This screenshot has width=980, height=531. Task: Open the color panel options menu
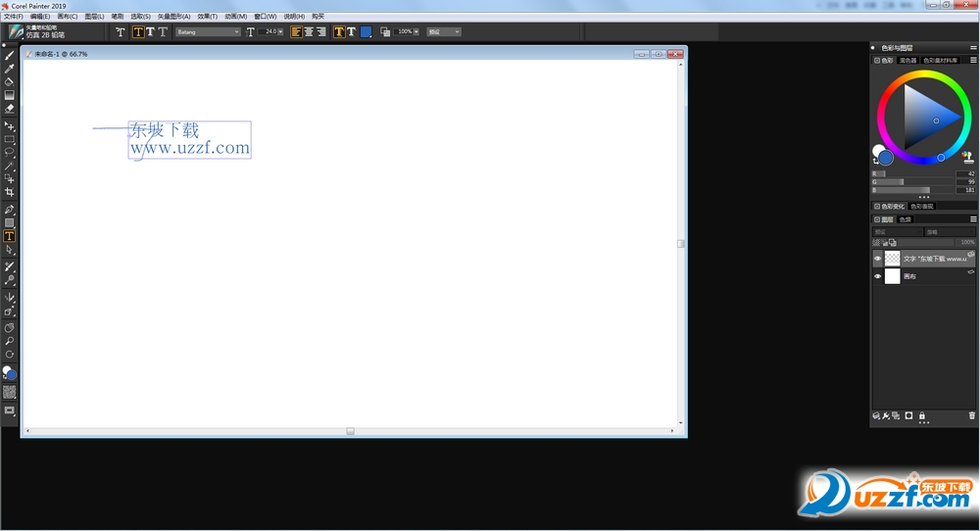click(973, 60)
